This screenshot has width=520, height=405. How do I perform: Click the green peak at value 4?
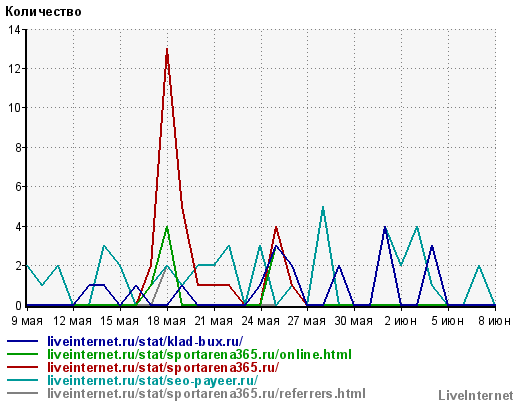coord(167,227)
